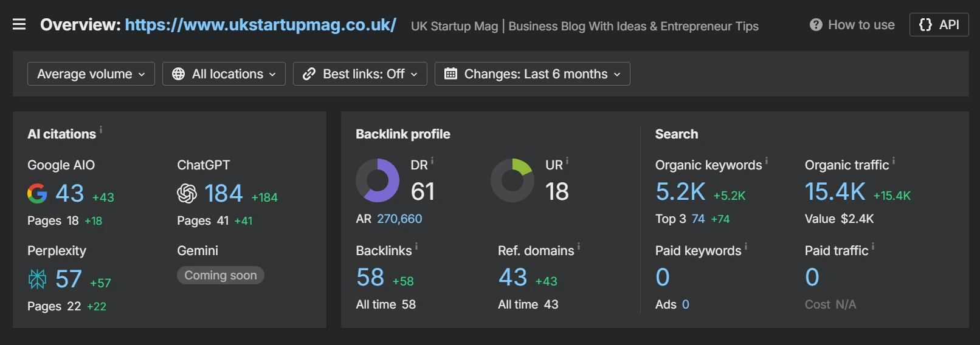This screenshot has height=345, width=980.
Task: Click the ChatGPT logo icon
Action: tap(187, 194)
